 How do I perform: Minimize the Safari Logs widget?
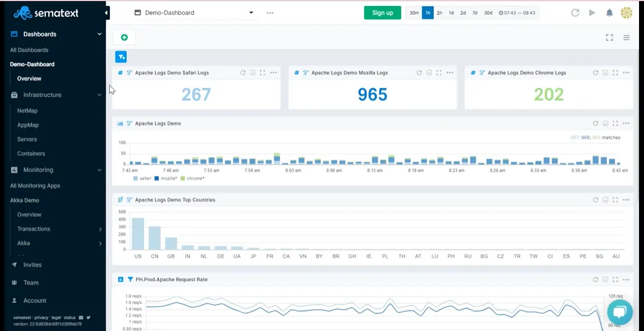pos(253,73)
